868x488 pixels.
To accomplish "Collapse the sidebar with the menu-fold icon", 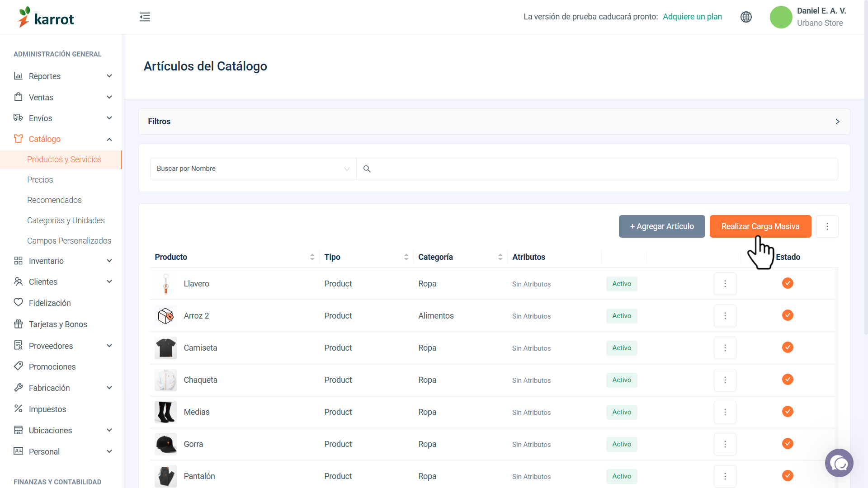I will tap(145, 17).
